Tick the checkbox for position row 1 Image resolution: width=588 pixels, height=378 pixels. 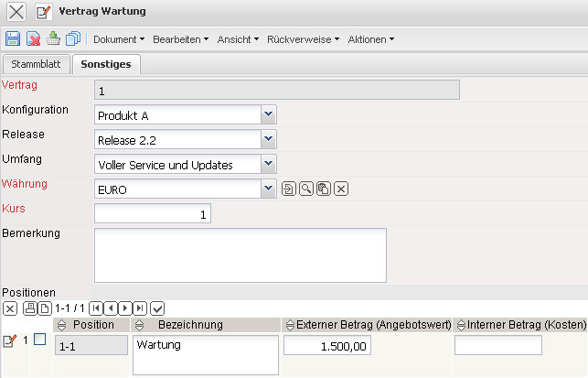(x=39, y=340)
